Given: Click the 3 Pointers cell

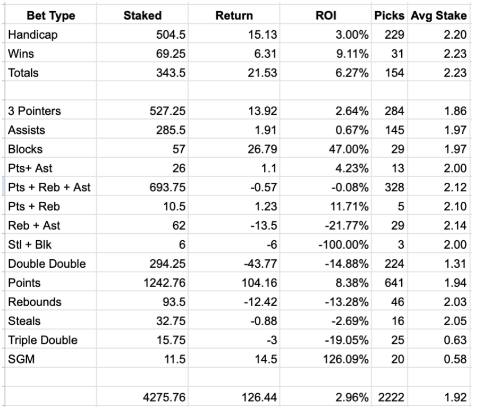Looking at the screenshot, I should pos(51,111).
